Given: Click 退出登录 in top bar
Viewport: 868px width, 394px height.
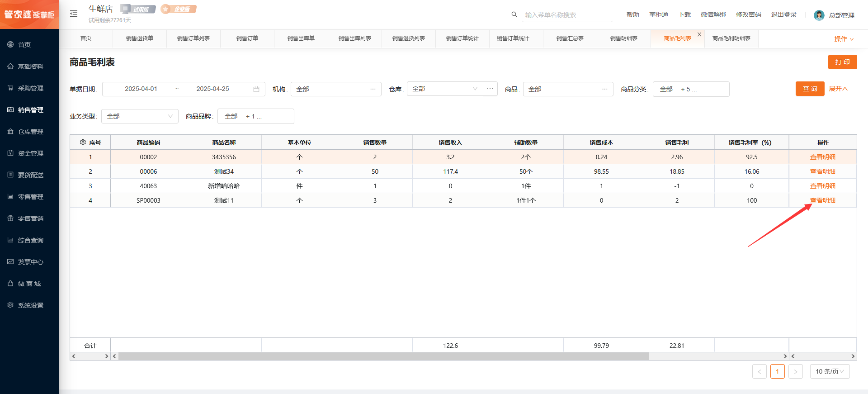Looking at the screenshot, I should [x=784, y=14].
